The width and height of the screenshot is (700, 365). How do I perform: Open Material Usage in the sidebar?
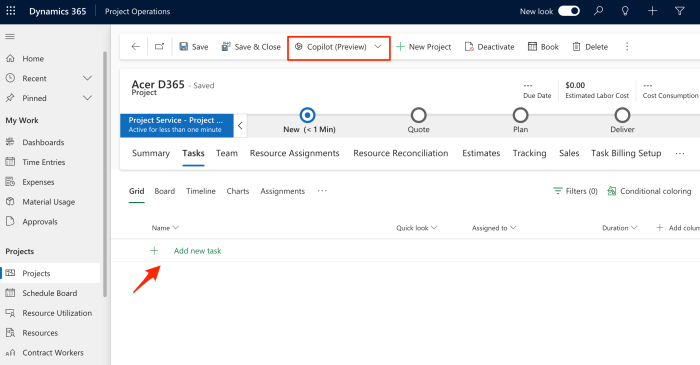point(50,202)
